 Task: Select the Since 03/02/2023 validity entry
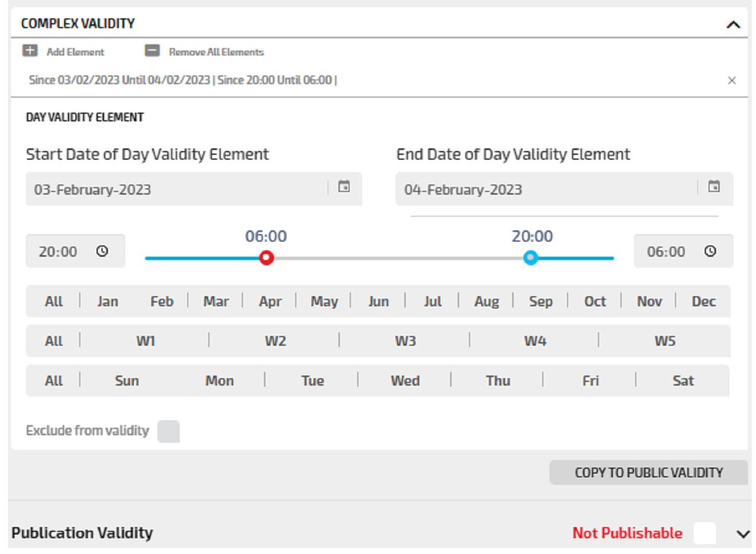pyautogui.click(x=182, y=80)
